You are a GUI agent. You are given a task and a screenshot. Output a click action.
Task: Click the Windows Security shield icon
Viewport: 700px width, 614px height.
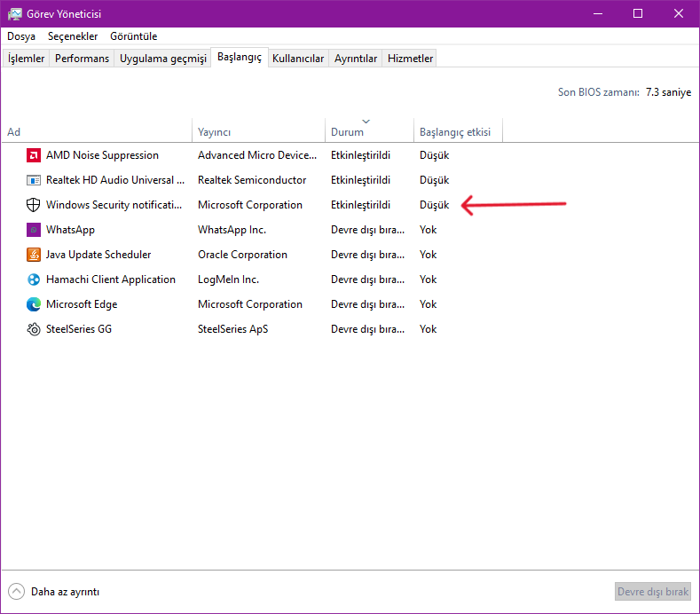pyautogui.click(x=34, y=205)
